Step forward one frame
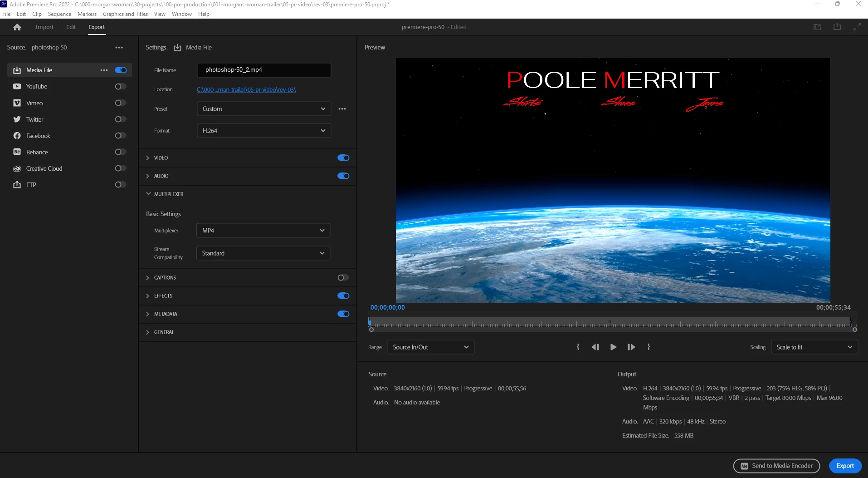Screen dimensions: 868x478 click(631, 347)
